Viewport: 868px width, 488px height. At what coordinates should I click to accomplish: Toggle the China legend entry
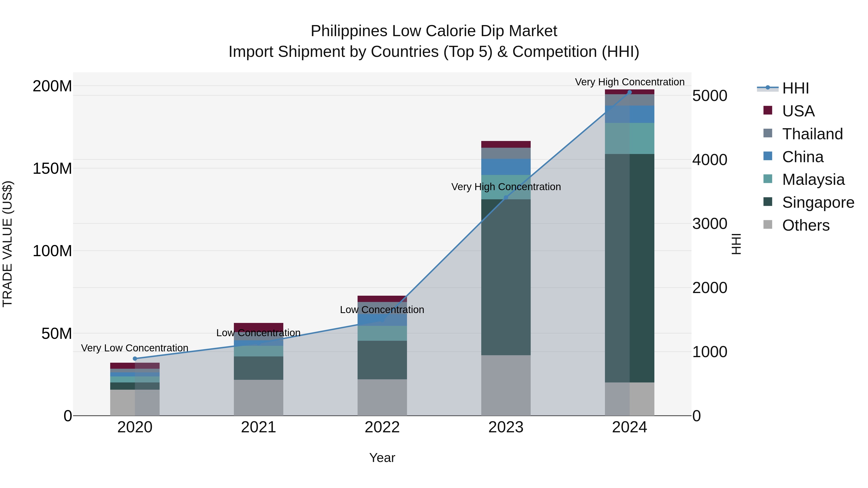coord(793,157)
